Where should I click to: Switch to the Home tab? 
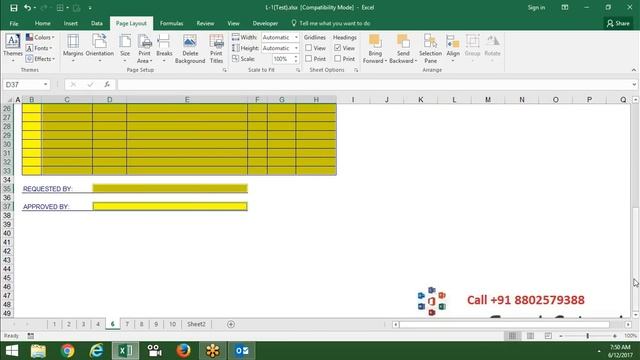[42, 23]
